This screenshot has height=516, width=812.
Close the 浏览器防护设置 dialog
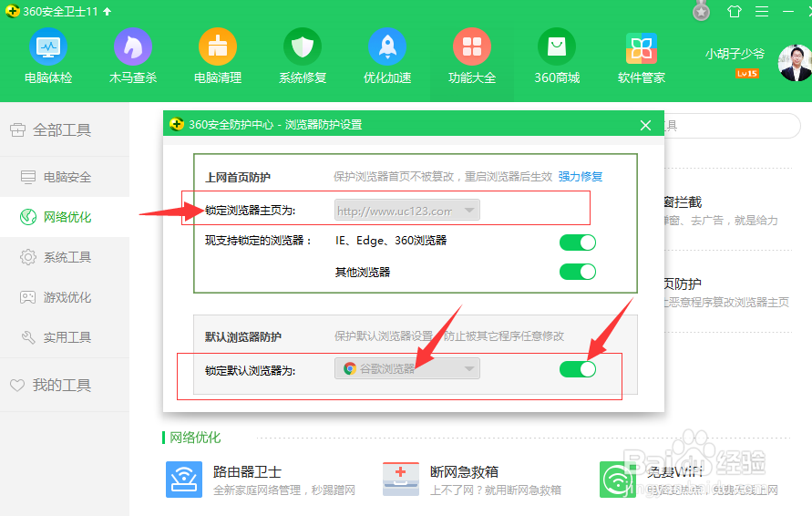point(645,126)
